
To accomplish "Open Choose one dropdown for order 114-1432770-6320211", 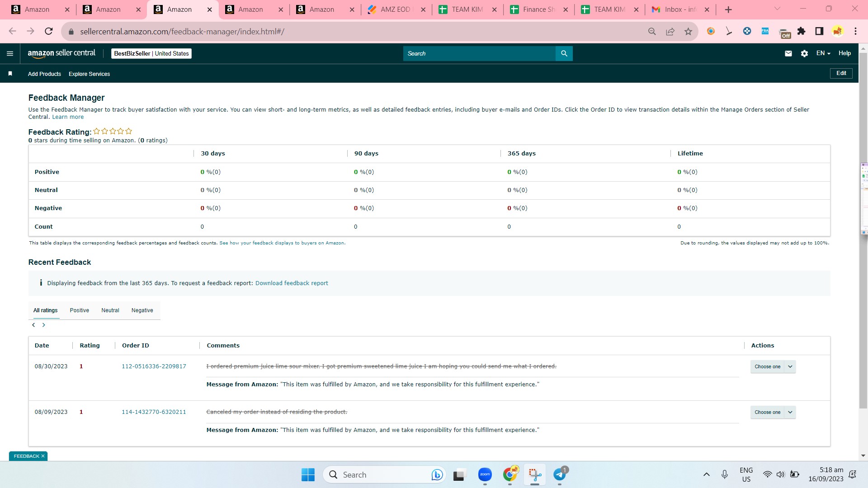I will click(x=773, y=412).
